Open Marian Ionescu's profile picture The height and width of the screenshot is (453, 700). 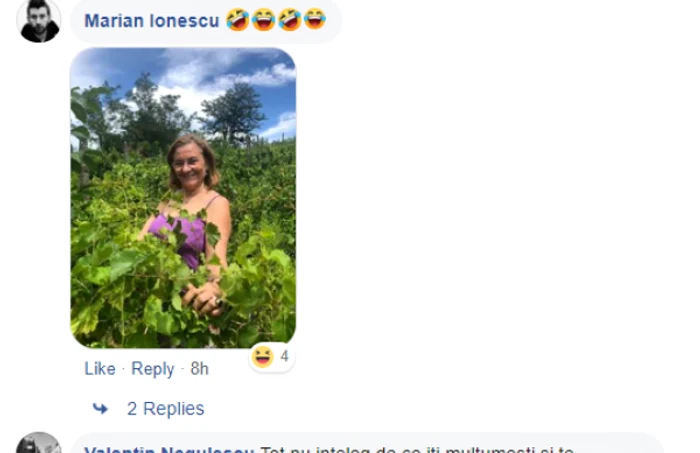pos(38,21)
